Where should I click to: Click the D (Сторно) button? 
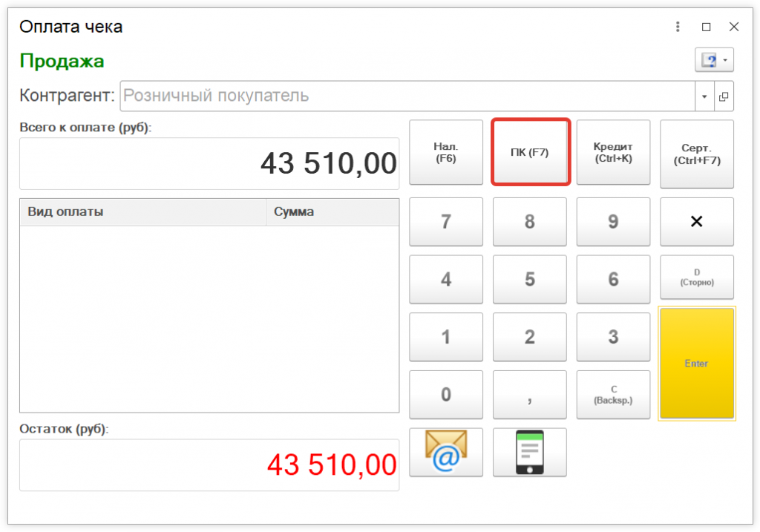click(696, 278)
